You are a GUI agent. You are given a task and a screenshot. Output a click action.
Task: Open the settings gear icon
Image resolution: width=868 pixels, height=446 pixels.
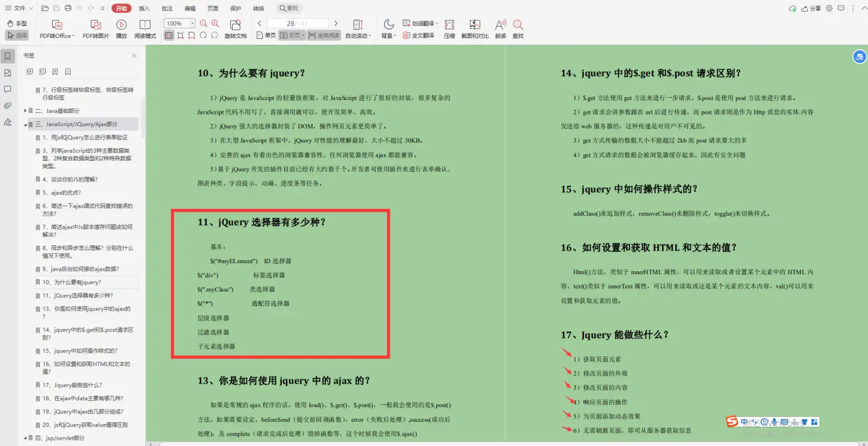coord(829,8)
